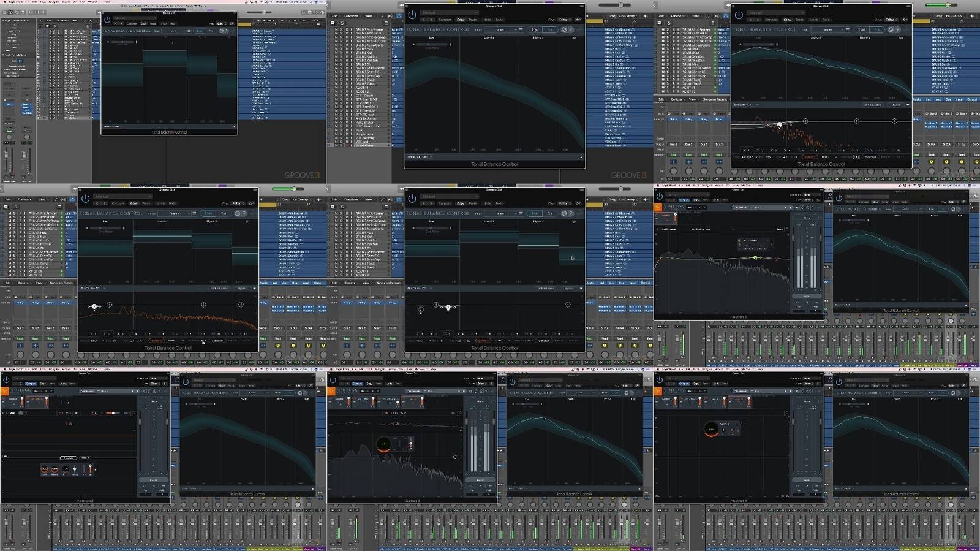Open Tonal Balance settings gear, top-middle screenshot
The image size is (980, 551).
(564, 29)
